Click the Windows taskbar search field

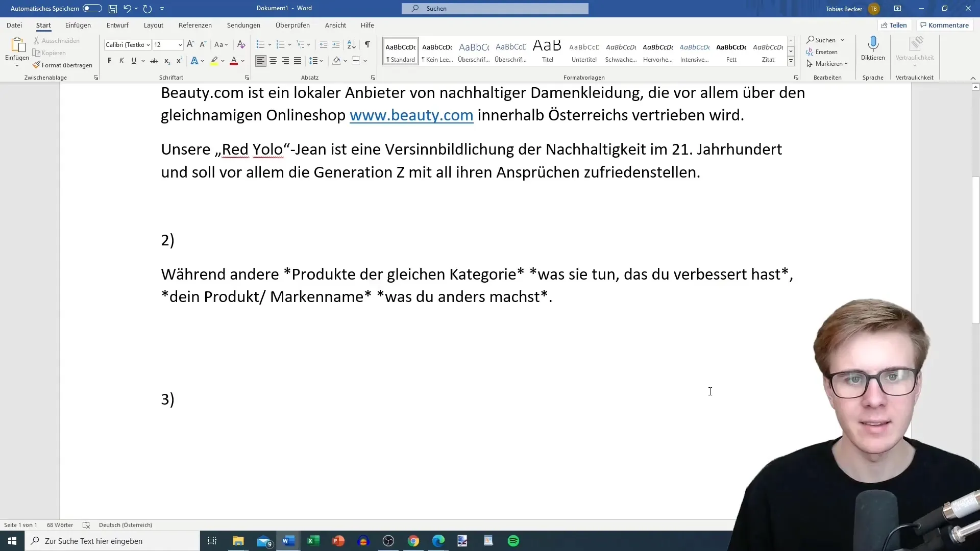pyautogui.click(x=112, y=541)
